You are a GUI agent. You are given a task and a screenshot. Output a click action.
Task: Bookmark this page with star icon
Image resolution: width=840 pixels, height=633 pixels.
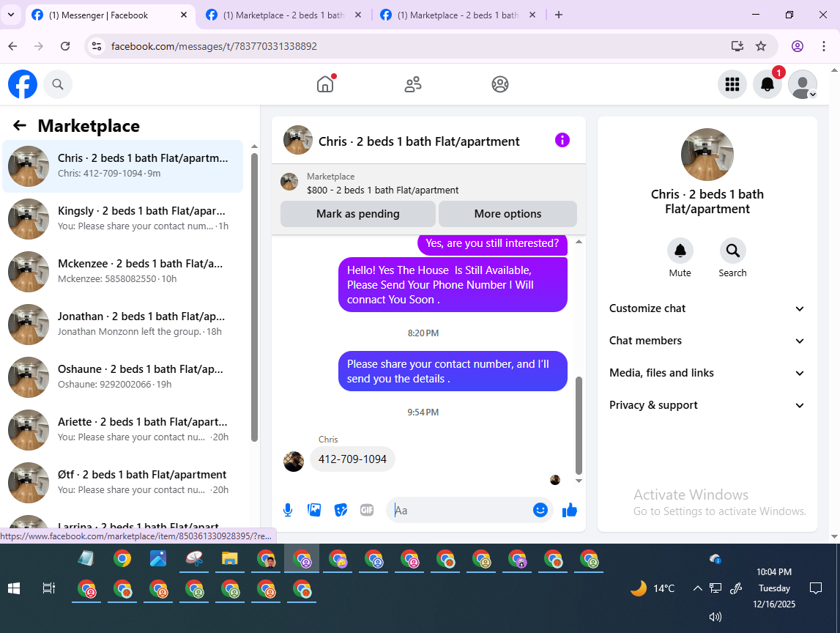pyautogui.click(x=761, y=46)
